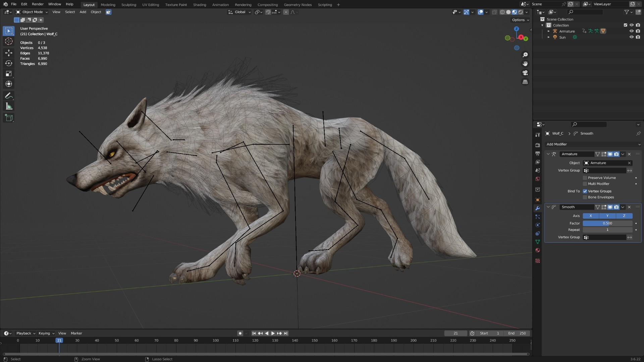
Task: Remove the Smooth modifier
Action: [629, 207]
